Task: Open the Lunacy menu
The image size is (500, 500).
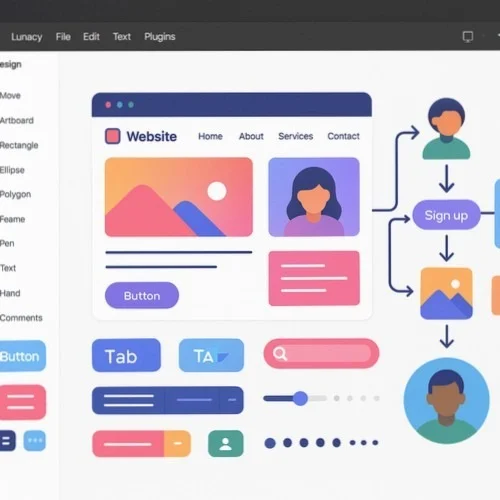Action: point(26,37)
